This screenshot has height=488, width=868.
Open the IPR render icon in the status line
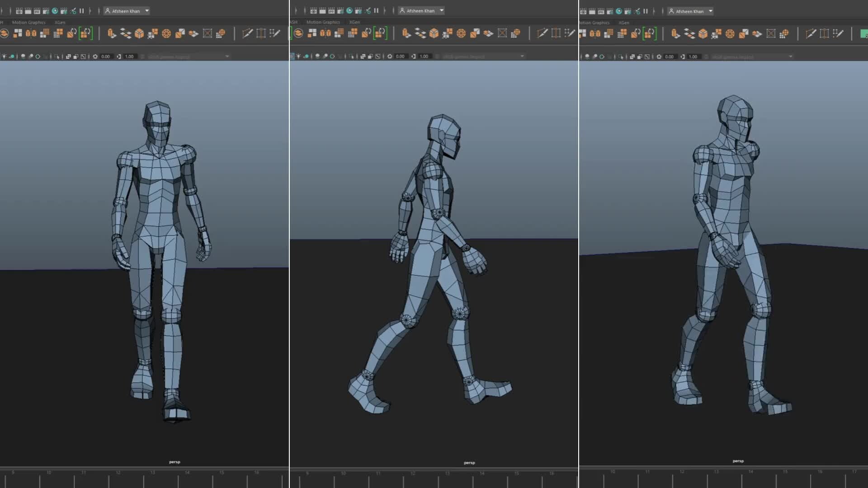tap(37, 10)
